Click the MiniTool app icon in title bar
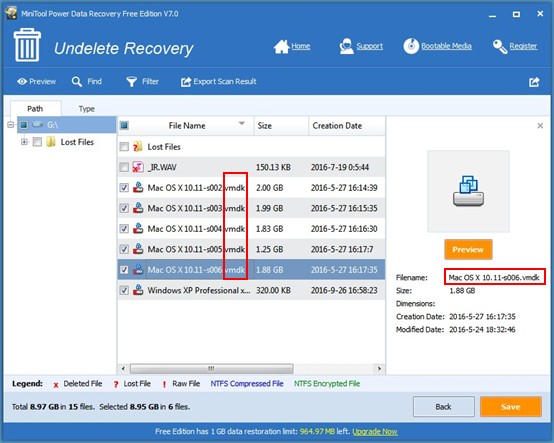This screenshot has width=554, height=443. point(11,13)
